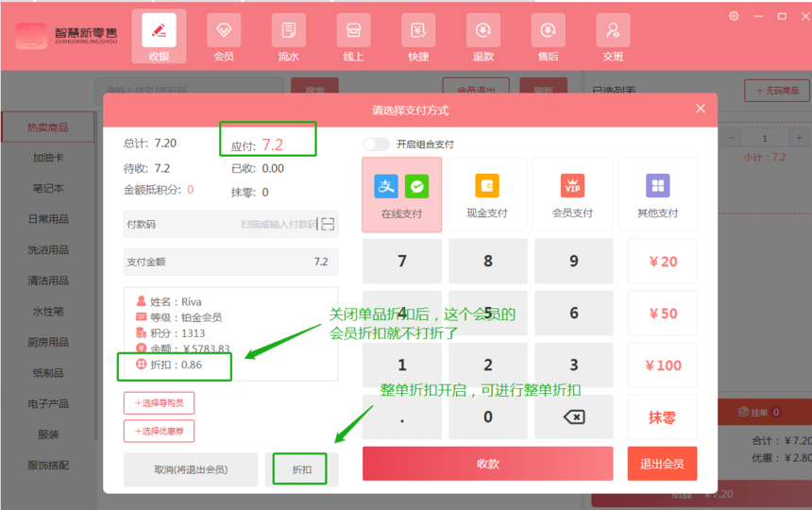Select 纸制品 category in sidebar
Image resolution: width=812 pixels, height=510 pixels.
[x=47, y=372]
